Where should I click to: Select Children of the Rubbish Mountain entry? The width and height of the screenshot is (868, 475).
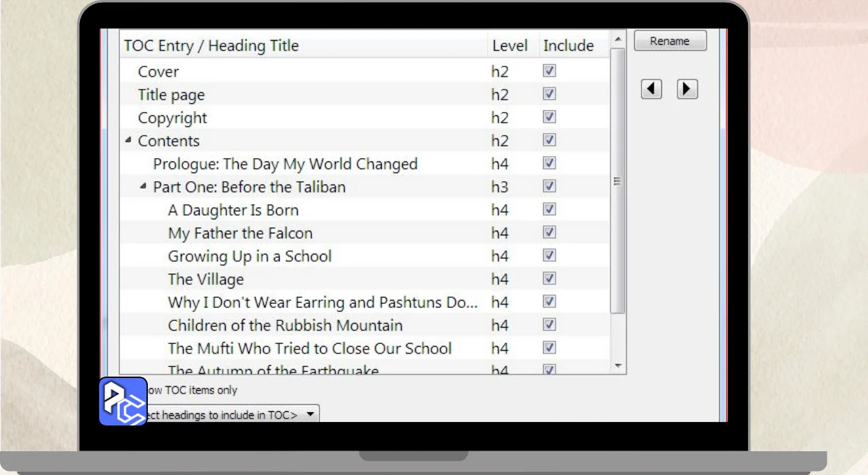[x=285, y=325]
